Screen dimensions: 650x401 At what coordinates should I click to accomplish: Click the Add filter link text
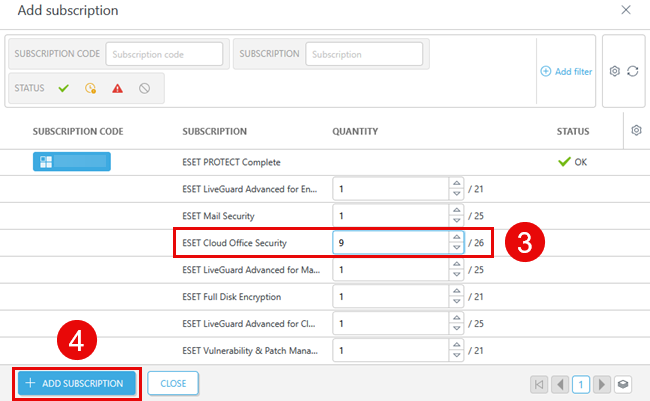pos(574,71)
